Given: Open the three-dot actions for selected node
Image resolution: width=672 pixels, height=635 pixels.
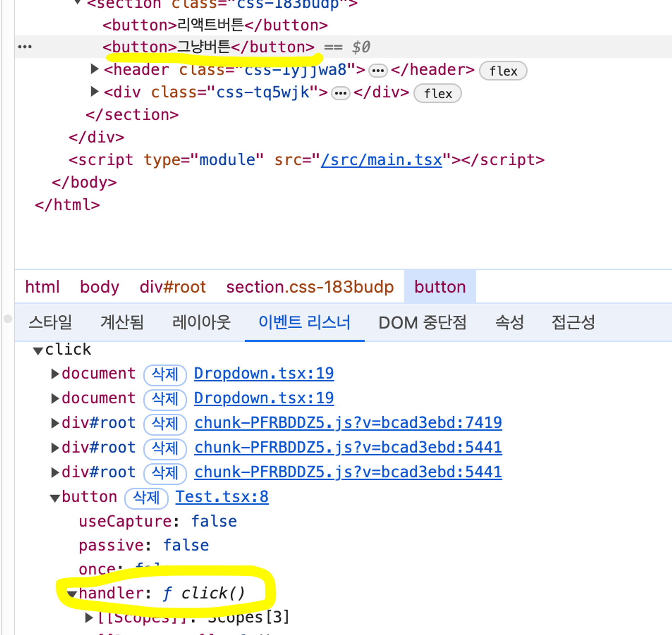Looking at the screenshot, I should [x=25, y=47].
